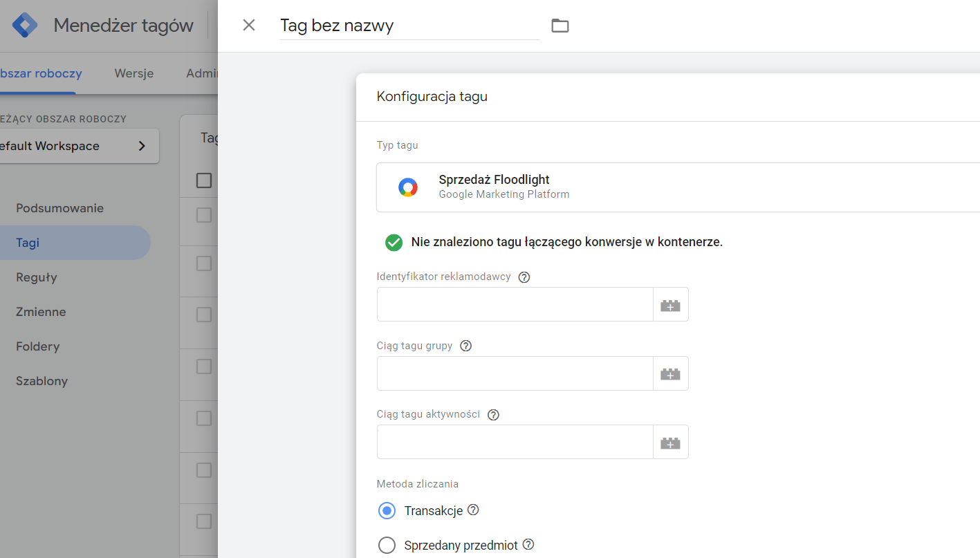Viewport: 980px width, 558px height.
Task: Open the folder icon beside tag name
Action: [560, 26]
